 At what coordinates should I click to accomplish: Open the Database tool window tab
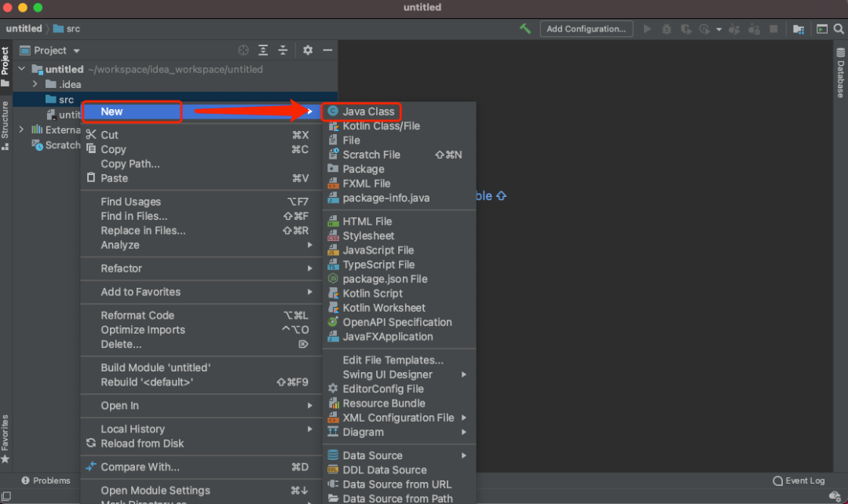[840, 72]
